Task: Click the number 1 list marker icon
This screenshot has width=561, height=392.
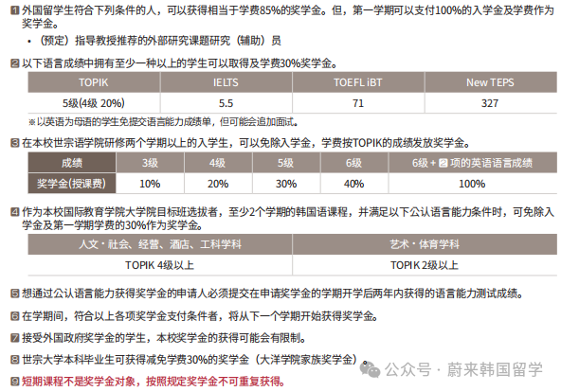Action: coord(14,10)
